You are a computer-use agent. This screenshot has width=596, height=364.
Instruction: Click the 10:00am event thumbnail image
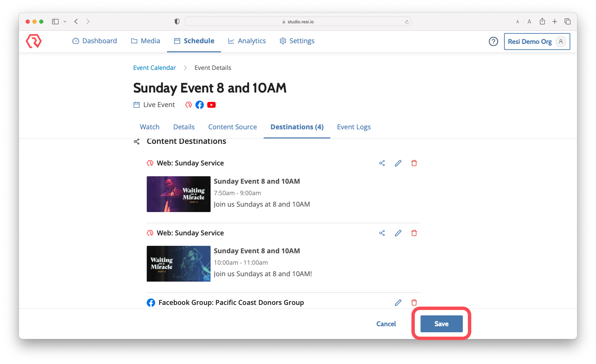[178, 264]
